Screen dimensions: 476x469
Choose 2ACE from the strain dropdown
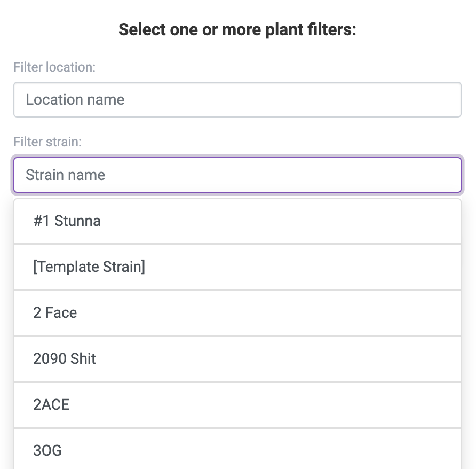pos(237,405)
